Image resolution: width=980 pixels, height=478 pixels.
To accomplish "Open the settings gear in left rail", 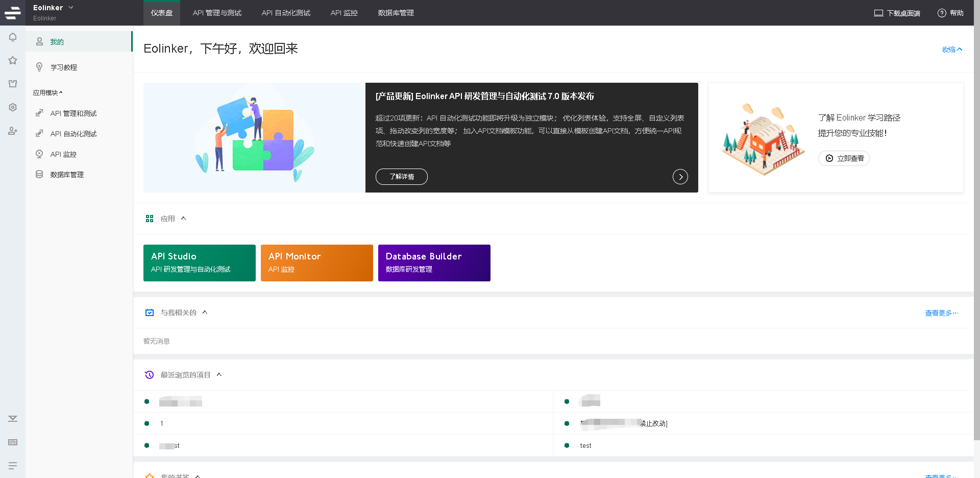I will point(13,107).
